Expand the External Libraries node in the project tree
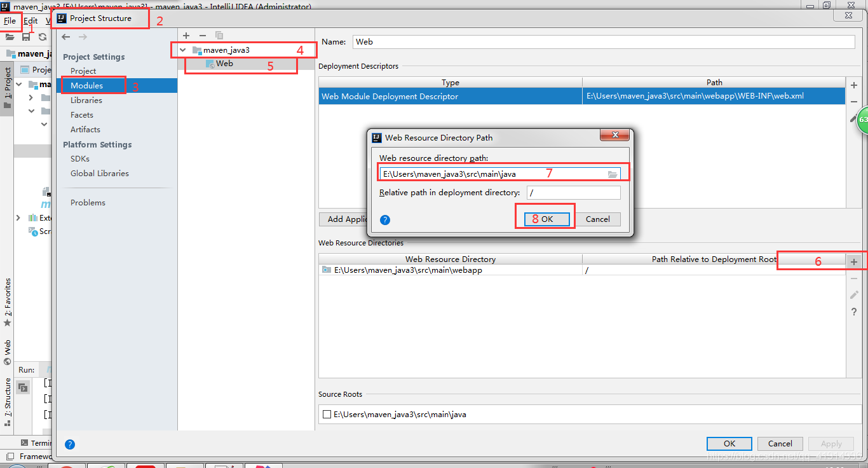Image resolution: width=868 pixels, height=468 pixels. click(18, 217)
